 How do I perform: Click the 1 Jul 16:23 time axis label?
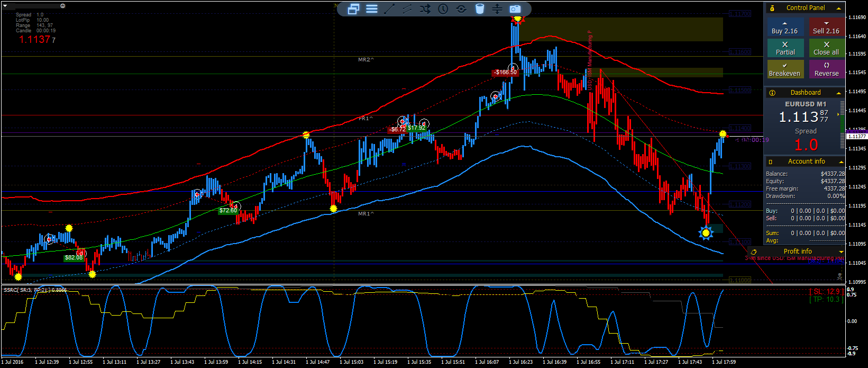(x=521, y=362)
